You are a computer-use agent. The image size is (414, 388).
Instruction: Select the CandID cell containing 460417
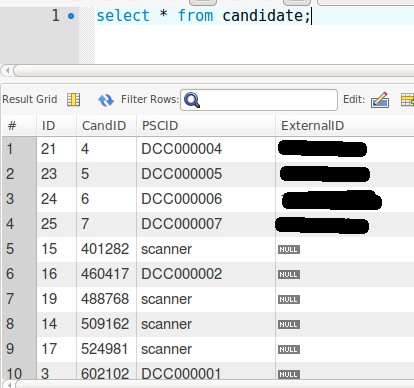tap(106, 274)
